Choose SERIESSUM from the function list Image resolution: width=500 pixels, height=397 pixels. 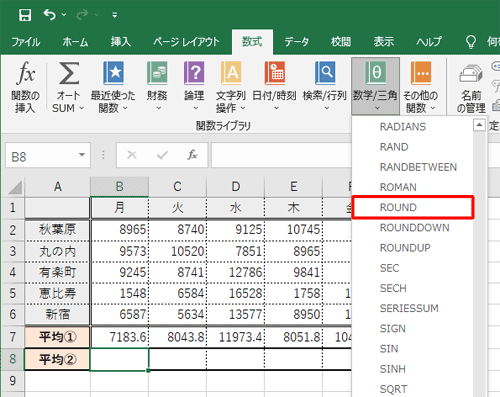click(x=409, y=308)
